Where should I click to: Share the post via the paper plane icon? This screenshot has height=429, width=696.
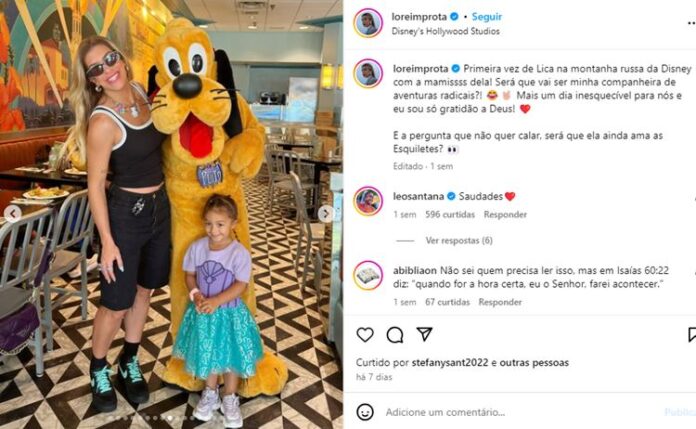(424, 334)
